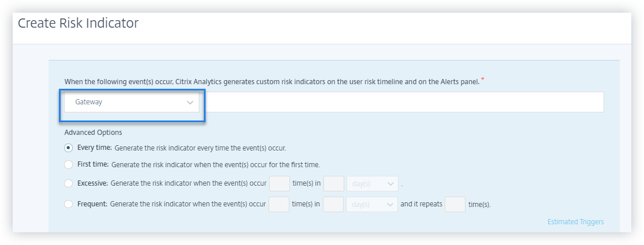Open the Excessive row day(s) dropdown
Screen dimensions: 644x245
(x=372, y=184)
